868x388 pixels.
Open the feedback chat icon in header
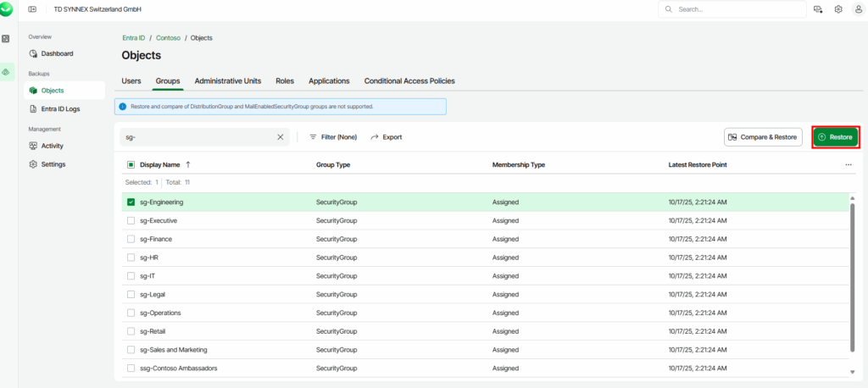tap(817, 9)
